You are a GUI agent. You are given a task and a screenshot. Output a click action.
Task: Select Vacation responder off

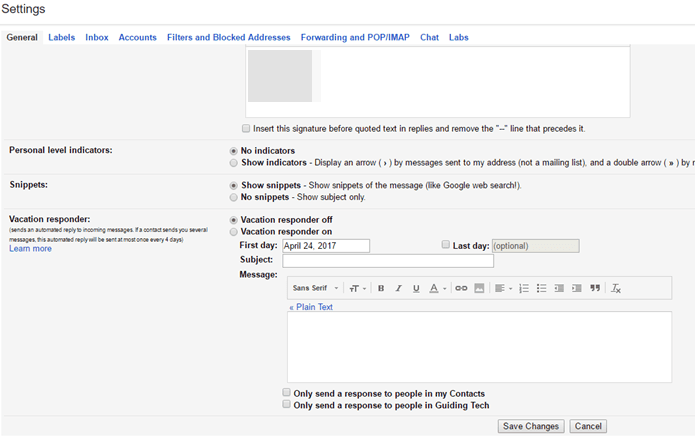click(x=234, y=220)
